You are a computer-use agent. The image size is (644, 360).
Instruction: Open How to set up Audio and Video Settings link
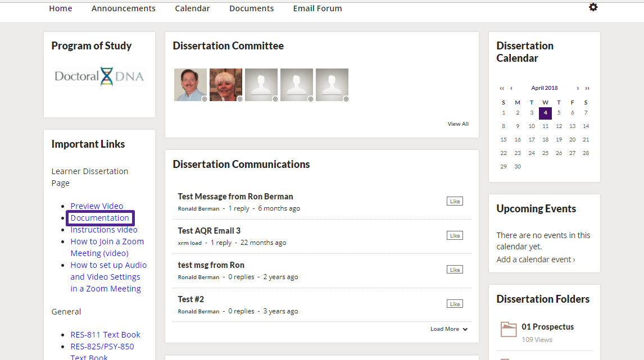pyautogui.click(x=108, y=277)
